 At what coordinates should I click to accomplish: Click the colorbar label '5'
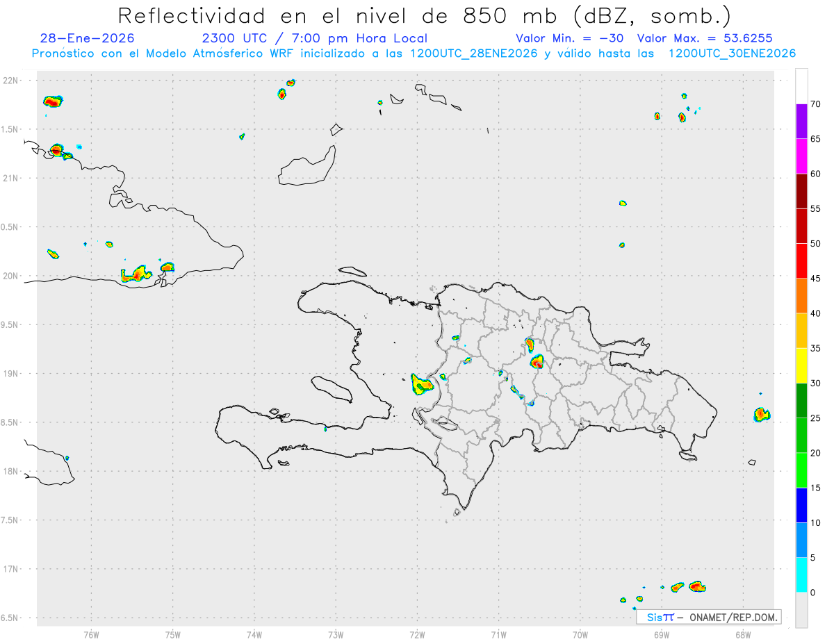coord(812,558)
